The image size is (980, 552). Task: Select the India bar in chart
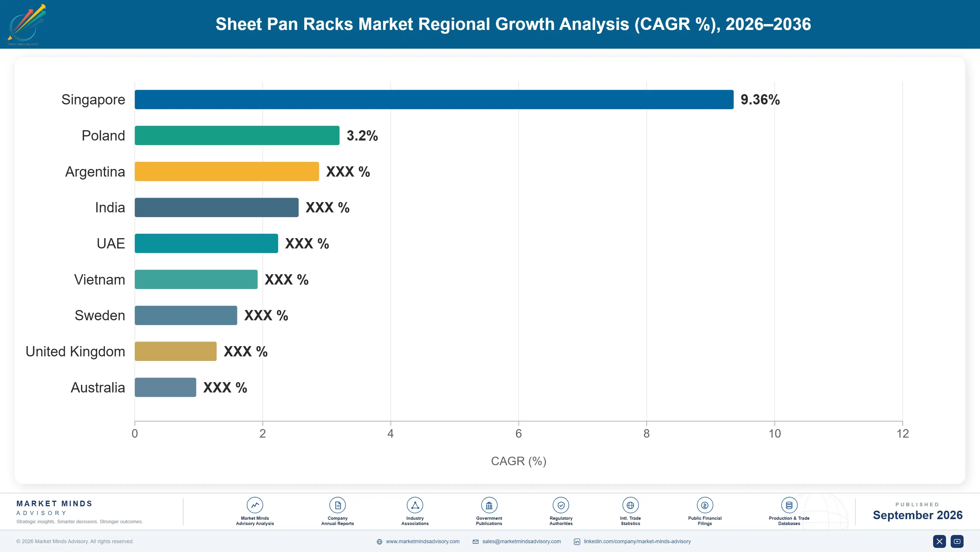click(x=217, y=207)
